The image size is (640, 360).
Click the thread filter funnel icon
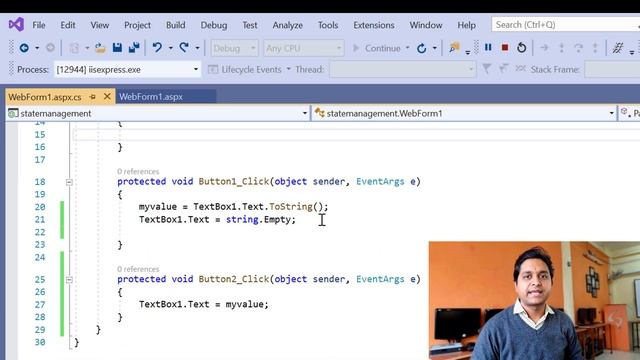[487, 69]
